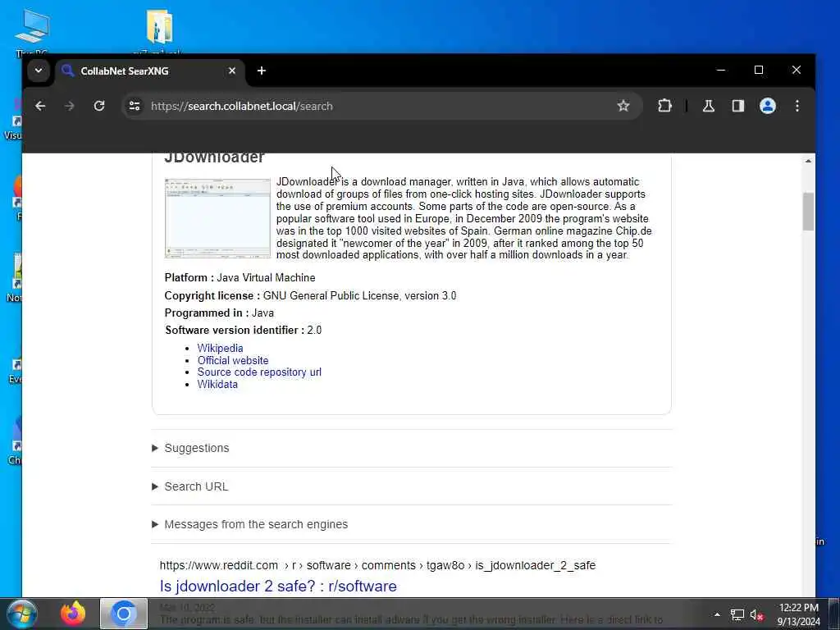Open Chrome Labs flask icon
The height and width of the screenshot is (630, 840).
coord(708,106)
